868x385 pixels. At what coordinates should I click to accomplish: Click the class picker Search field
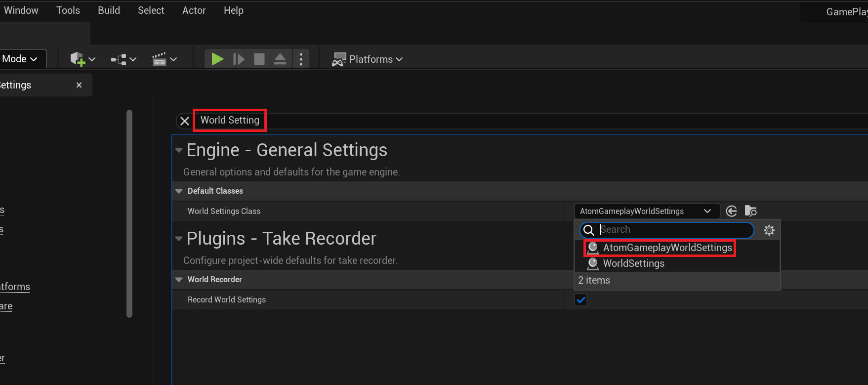[674, 230]
